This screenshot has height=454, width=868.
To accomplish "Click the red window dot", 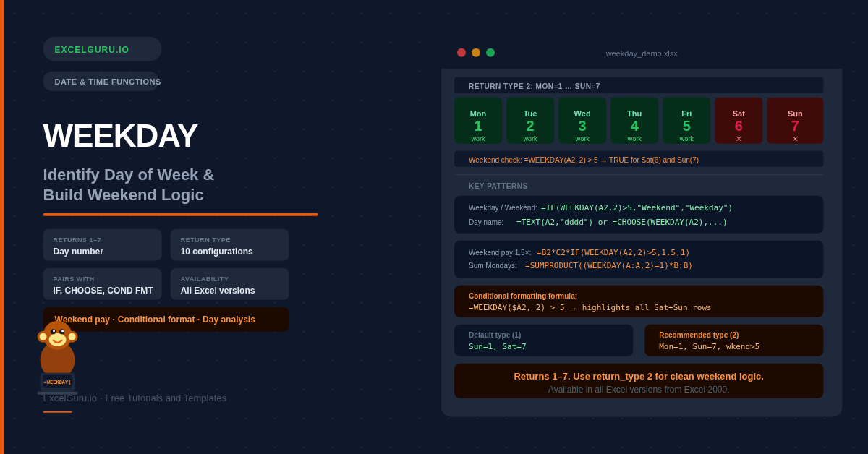I will point(461,53).
